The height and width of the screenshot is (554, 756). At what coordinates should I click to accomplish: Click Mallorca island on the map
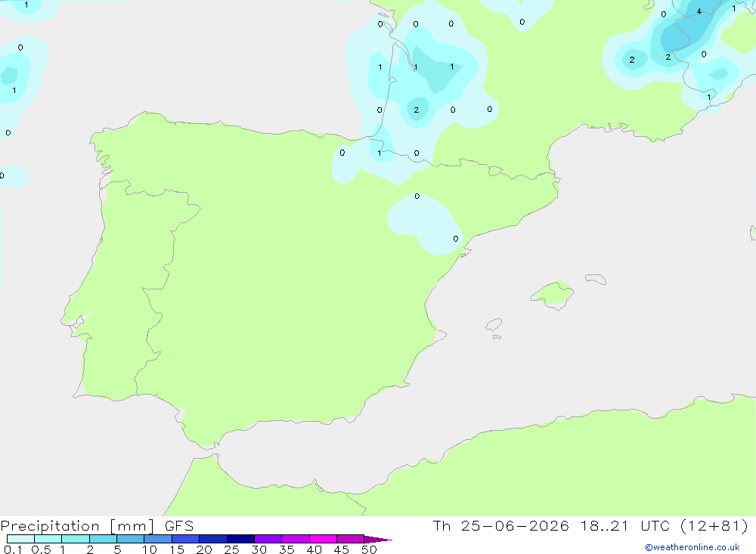[x=553, y=295]
